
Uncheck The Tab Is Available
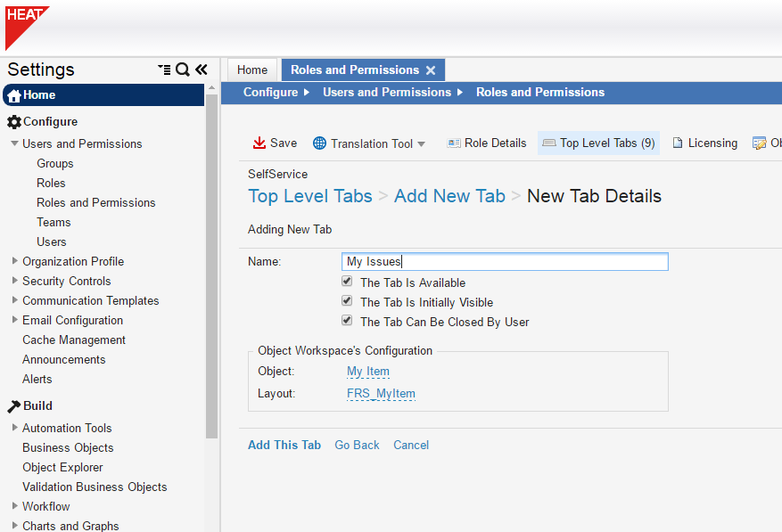[x=347, y=281]
